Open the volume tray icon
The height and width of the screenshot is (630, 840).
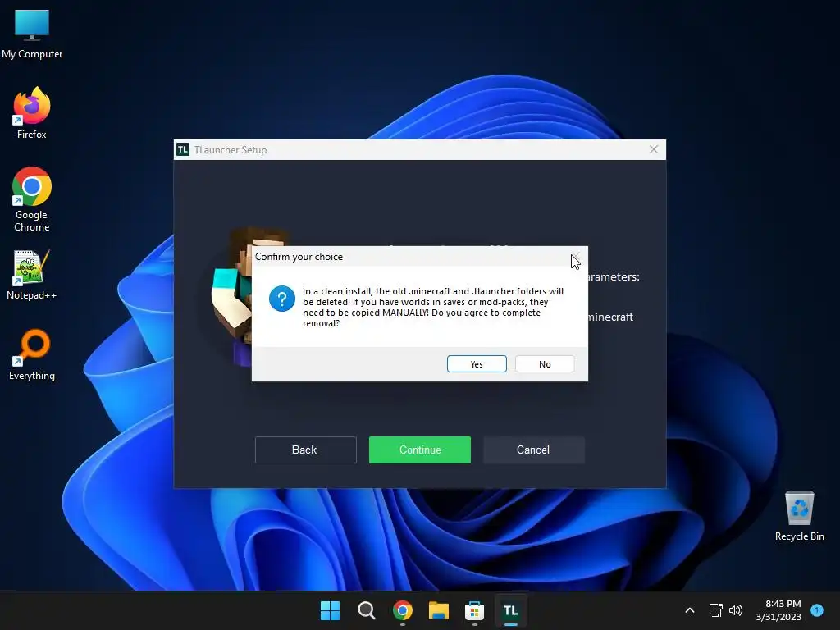[x=736, y=610]
